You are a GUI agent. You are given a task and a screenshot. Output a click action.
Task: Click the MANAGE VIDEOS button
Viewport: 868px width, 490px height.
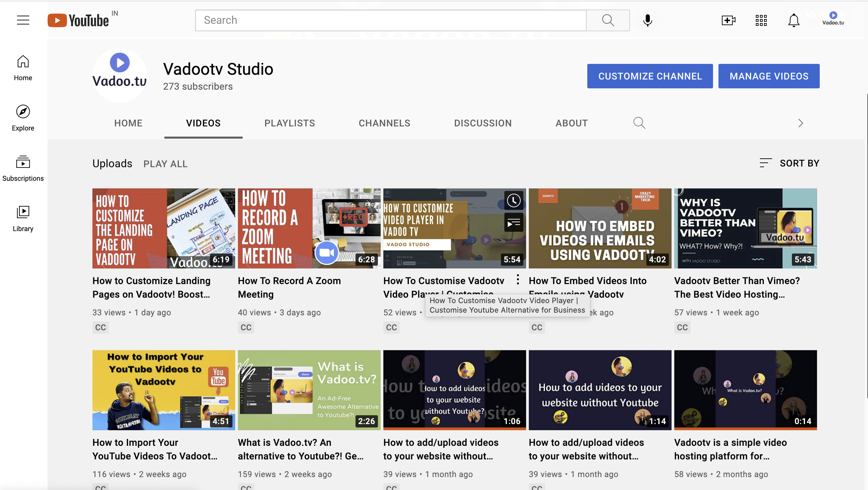coord(769,76)
